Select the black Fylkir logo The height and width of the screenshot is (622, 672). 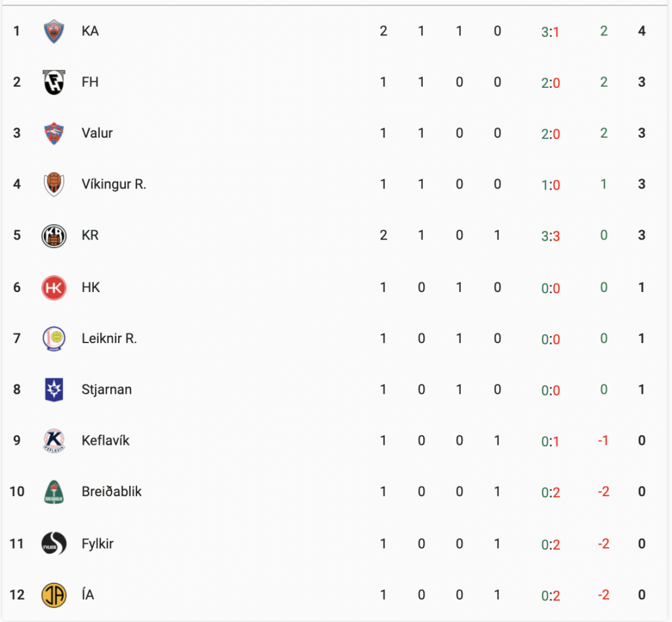click(x=54, y=544)
